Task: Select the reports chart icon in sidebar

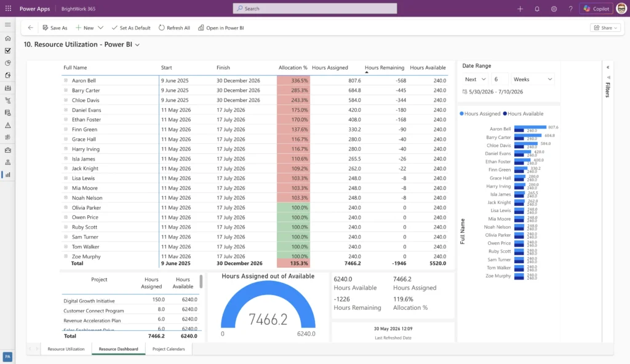Action: tap(7, 175)
